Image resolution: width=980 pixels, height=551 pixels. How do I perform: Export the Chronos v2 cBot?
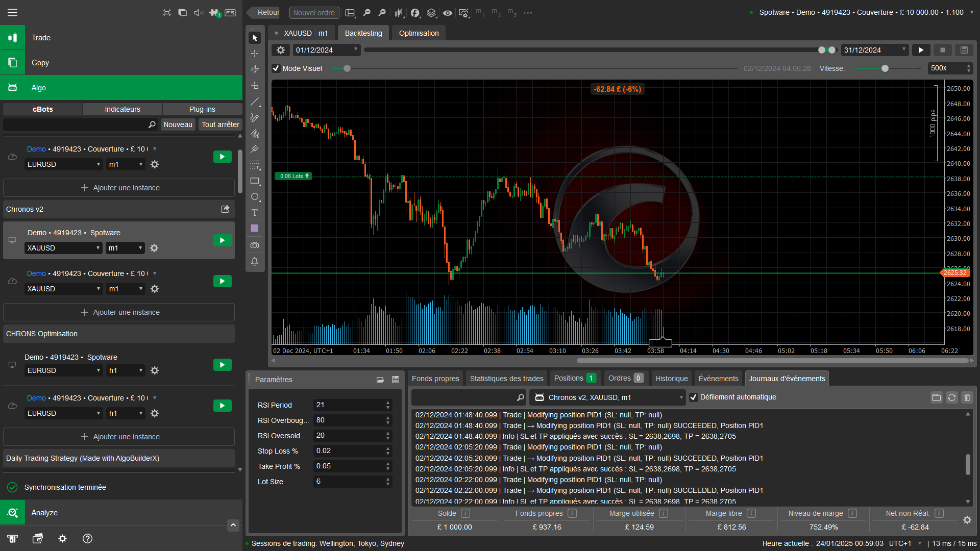point(225,209)
